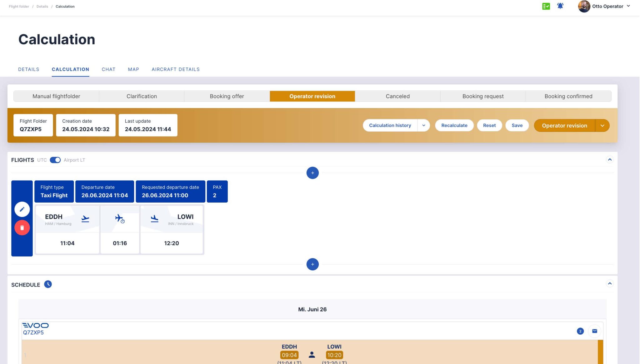Click the Recalculate button
This screenshot has height=364, width=640.
click(454, 125)
